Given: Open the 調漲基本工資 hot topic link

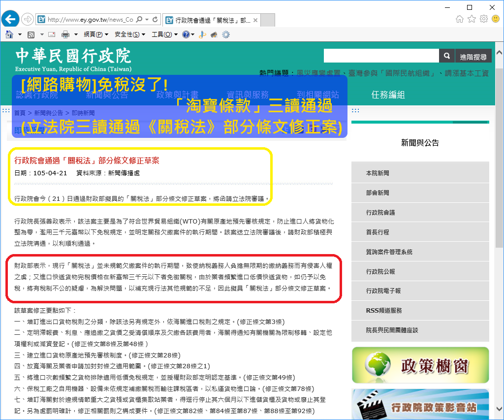Looking at the screenshot, I should tap(467, 73).
